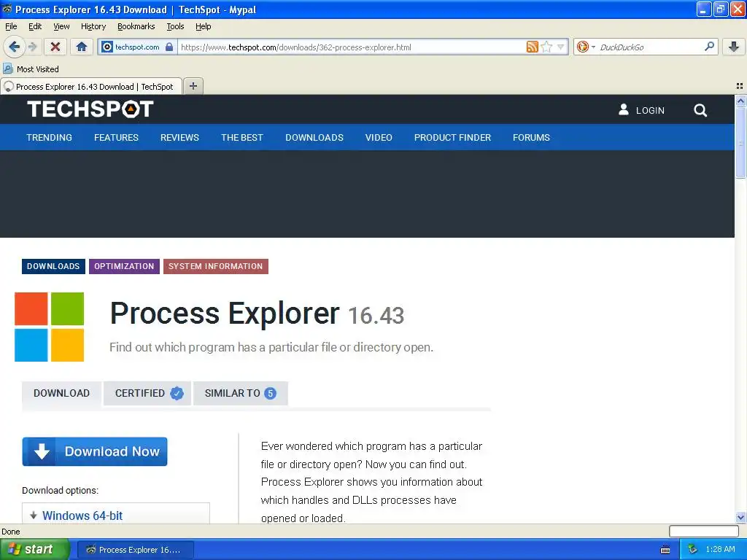Click in the DuckDuckGo search field
Image resolution: width=747 pixels, height=560 pixels.
coord(649,47)
